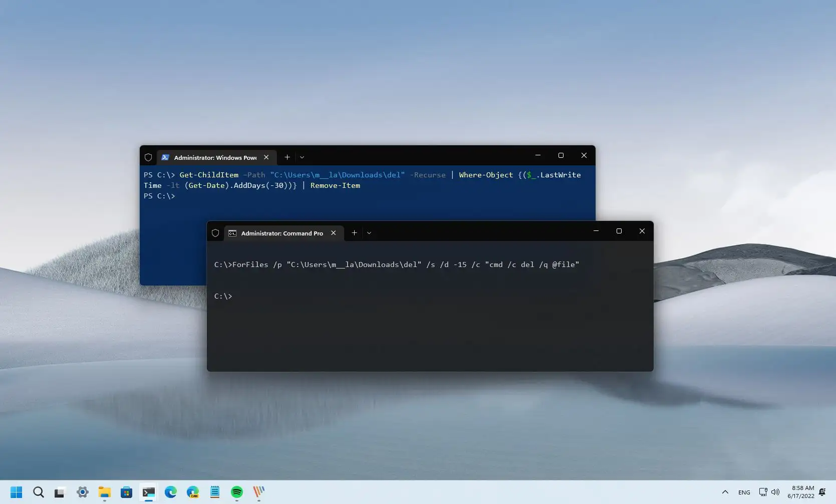This screenshot has height=504, width=836.
Task: Open the volume control in the system tray
Action: (775, 492)
